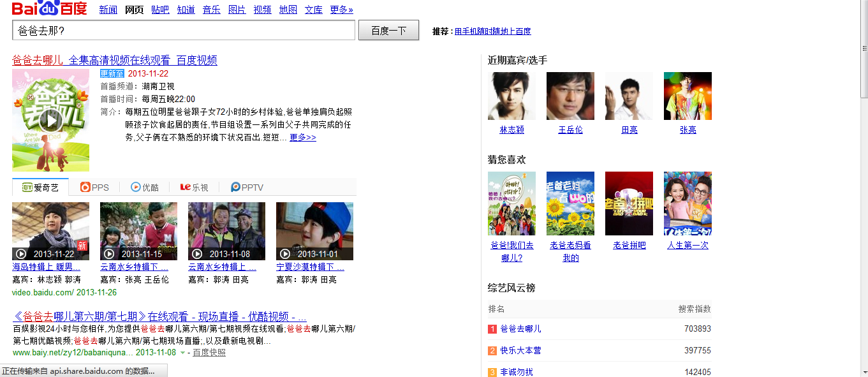Open the 地图 navigation link
Image resolution: width=868 pixels, height=377 pixels.
[x=288, y=10]
